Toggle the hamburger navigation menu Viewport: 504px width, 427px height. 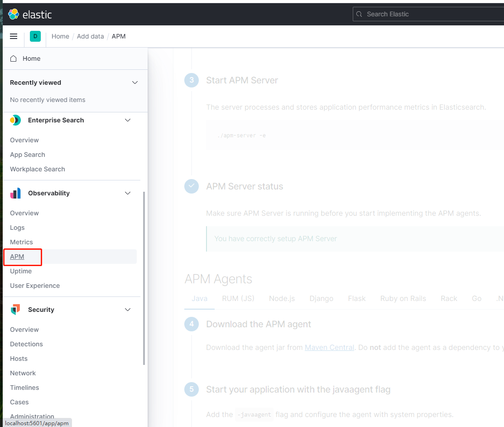[14, 36]
